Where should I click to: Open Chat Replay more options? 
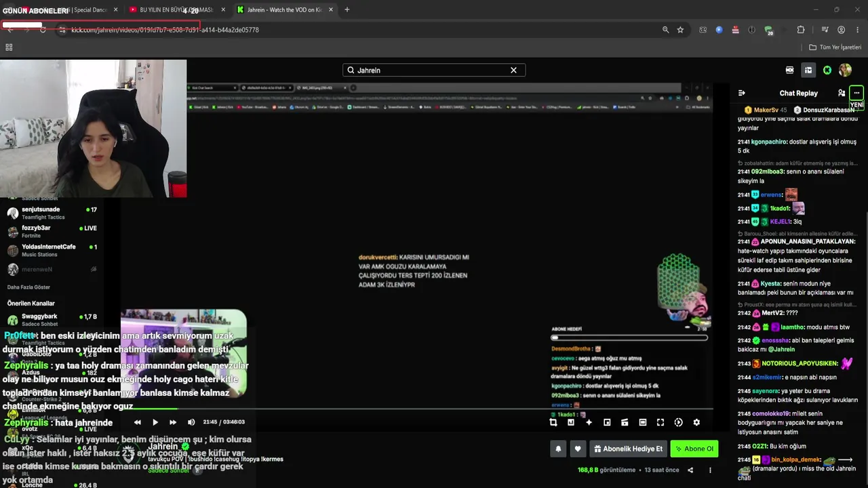coord(856,93)
